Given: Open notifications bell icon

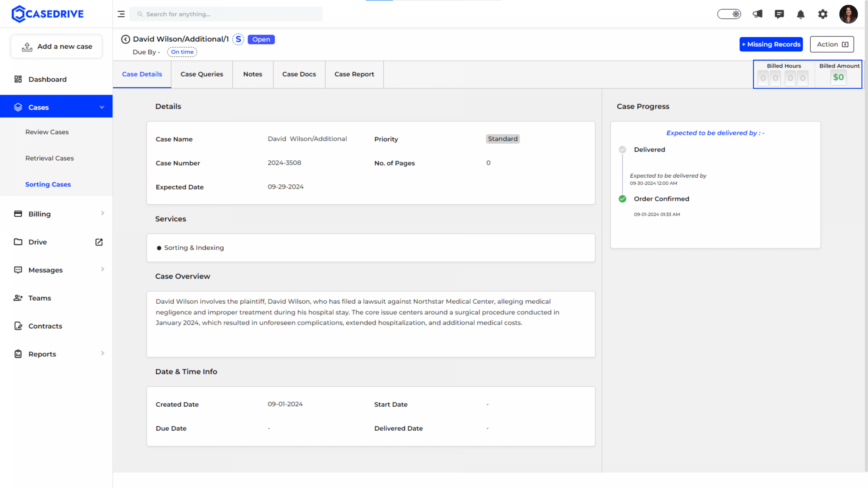Looking at the screenshot, I should (800, 14).
